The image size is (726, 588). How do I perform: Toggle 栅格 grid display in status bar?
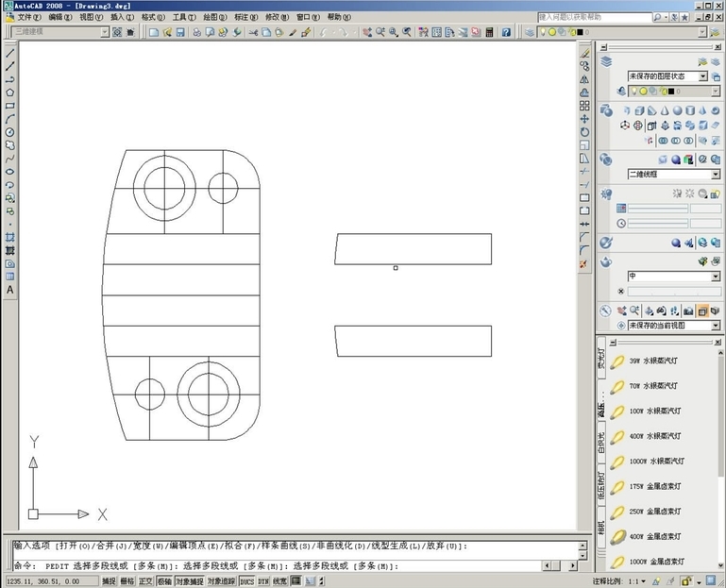[127, 581]
